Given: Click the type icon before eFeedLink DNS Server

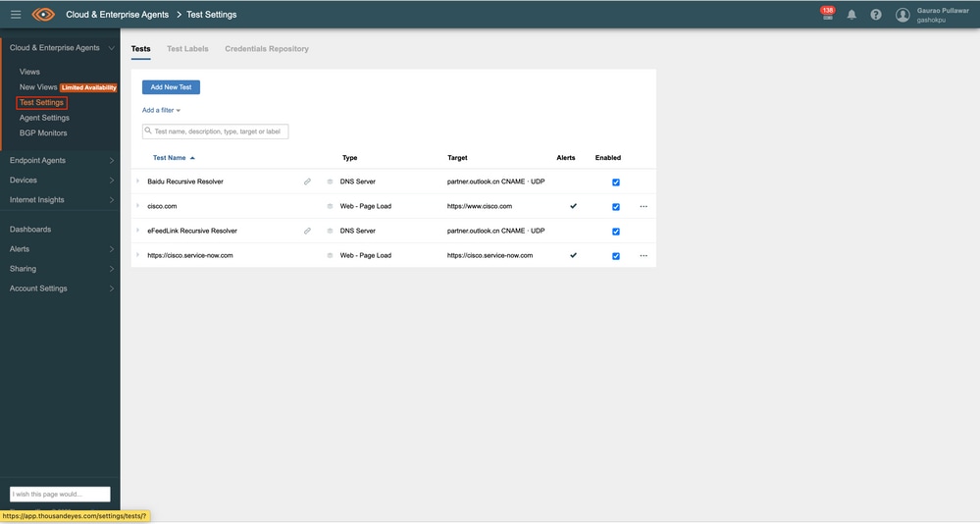Looking at the screenshot, I should [x=330, y=231].
